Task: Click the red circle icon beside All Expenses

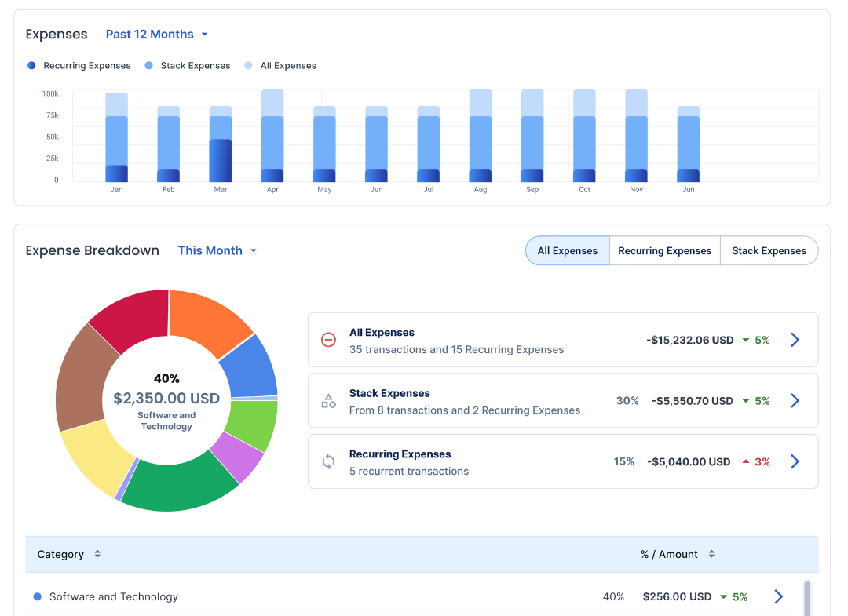Action: (x=328, y=340)
